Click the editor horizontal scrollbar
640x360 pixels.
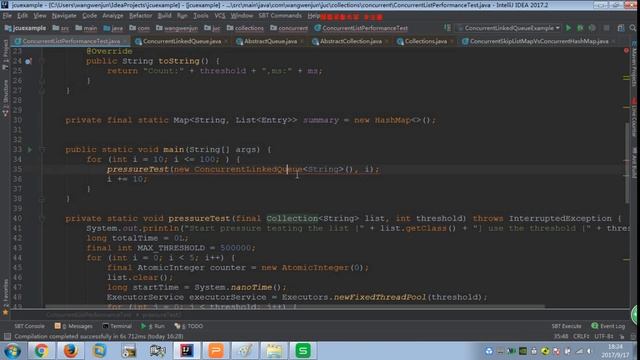294,306
